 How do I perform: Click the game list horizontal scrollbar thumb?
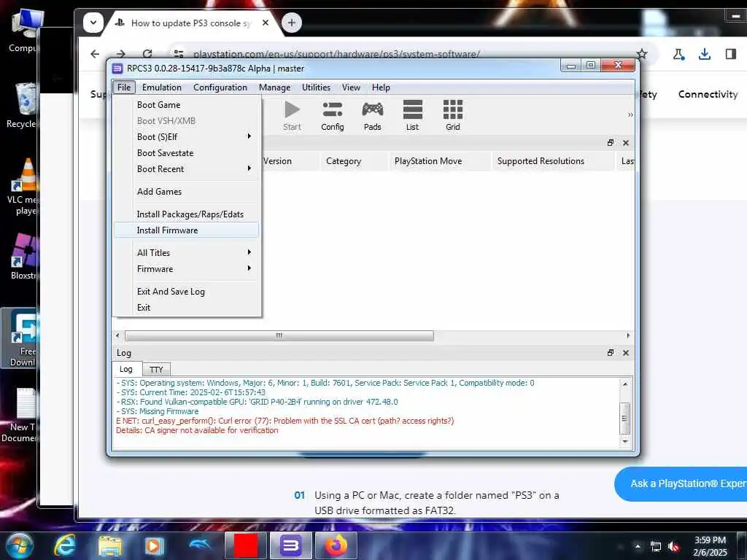pyautogui.click(x=279, y=335)
